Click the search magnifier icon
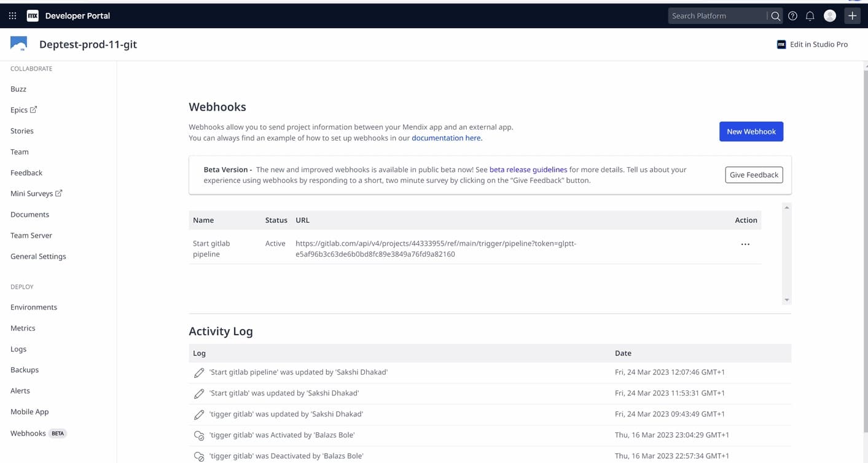This screenshot has height=463, width=868. (x=775, y=15)
